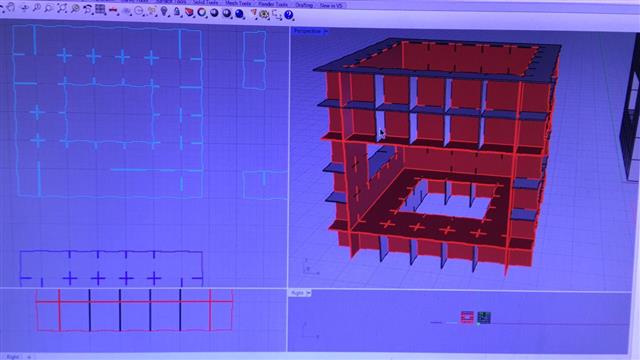The image size is (640, 360).
Task: Select the large light-blue outline panel drawing
Action: pos(108,111)
